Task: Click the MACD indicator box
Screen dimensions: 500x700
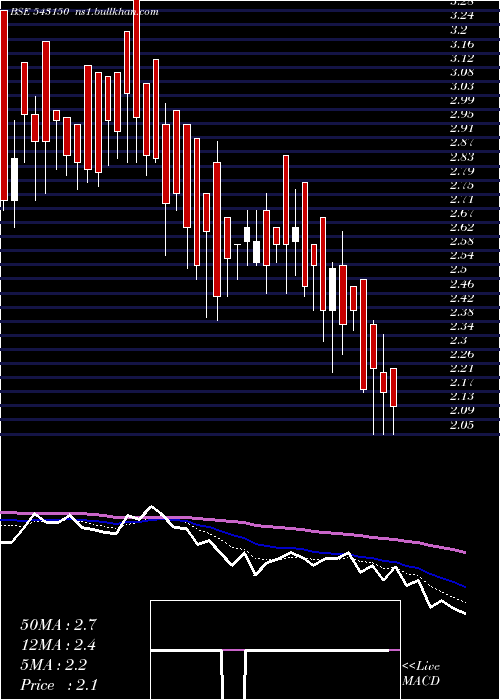Action: point(275,650)
